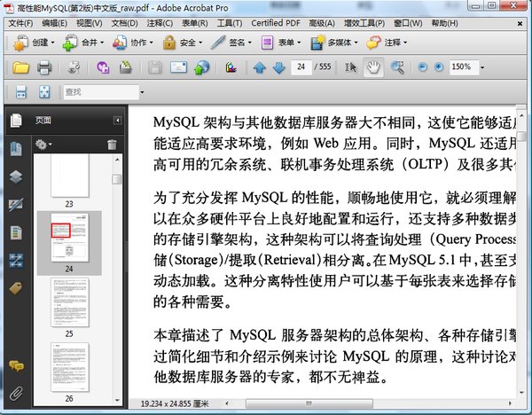The width and height of the screenshot is (532, 415).
Task: Click the document horizontal scrollbar thumb
Action: tap(309, 403)
